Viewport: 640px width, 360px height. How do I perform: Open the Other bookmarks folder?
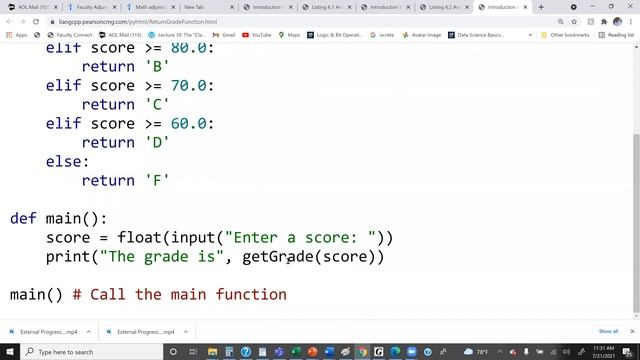565,35
